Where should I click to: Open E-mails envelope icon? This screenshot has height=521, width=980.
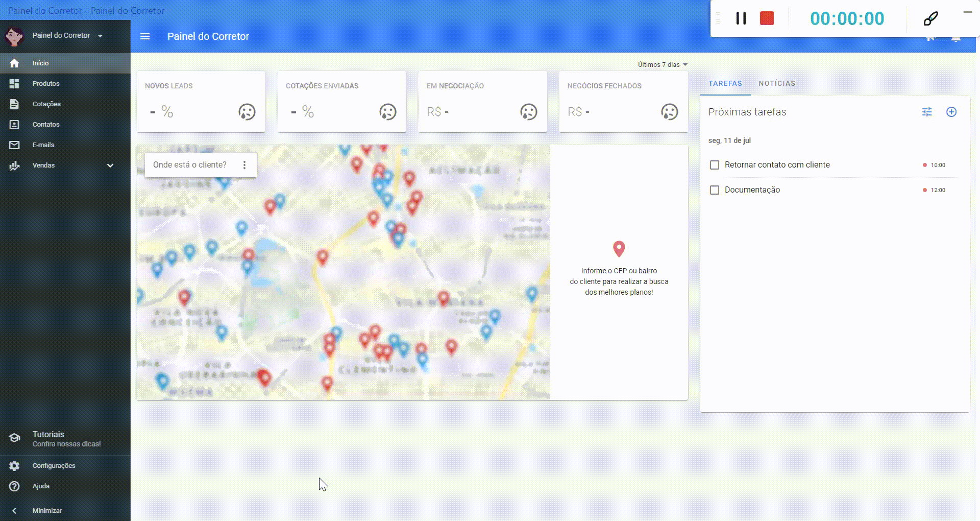coord(14,145)
